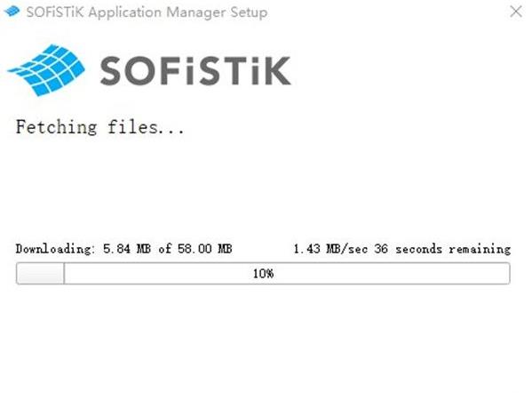Click the blue mesh SOFiSTiK logo graphic
The height and width of the screenshot is (393, 532).
pyautogui.click(x=46, y=70)
